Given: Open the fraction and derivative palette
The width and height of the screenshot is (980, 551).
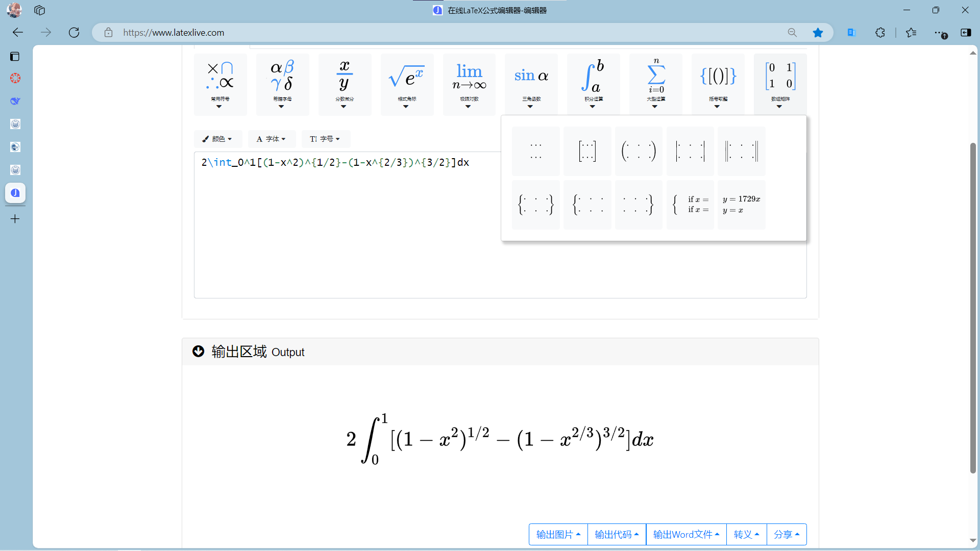Looking at the screenshot, I should [345, 84].
